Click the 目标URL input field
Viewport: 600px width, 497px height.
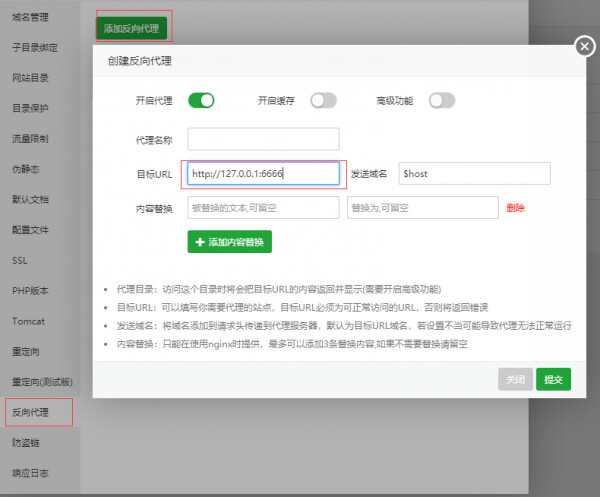click(x=263, y=173)
